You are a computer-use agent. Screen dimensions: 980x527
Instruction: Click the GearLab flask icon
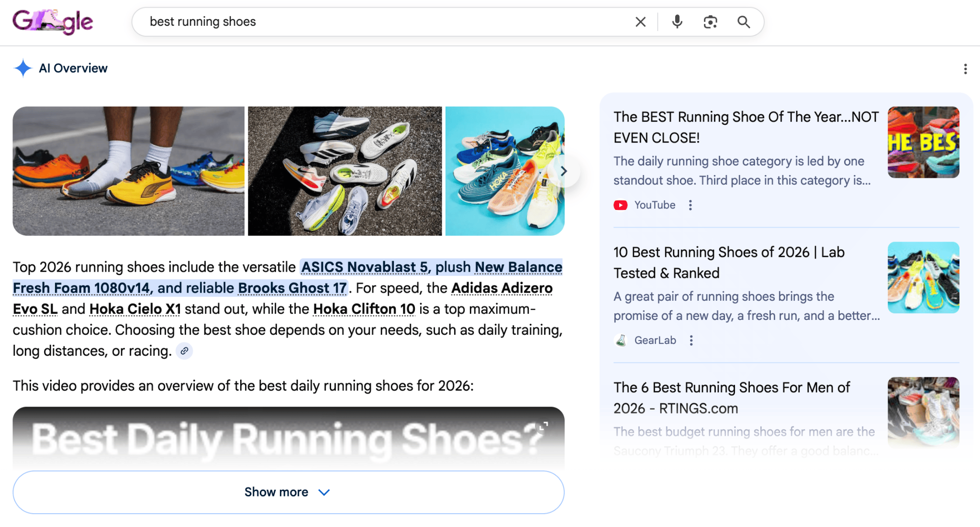coord(621,340)
